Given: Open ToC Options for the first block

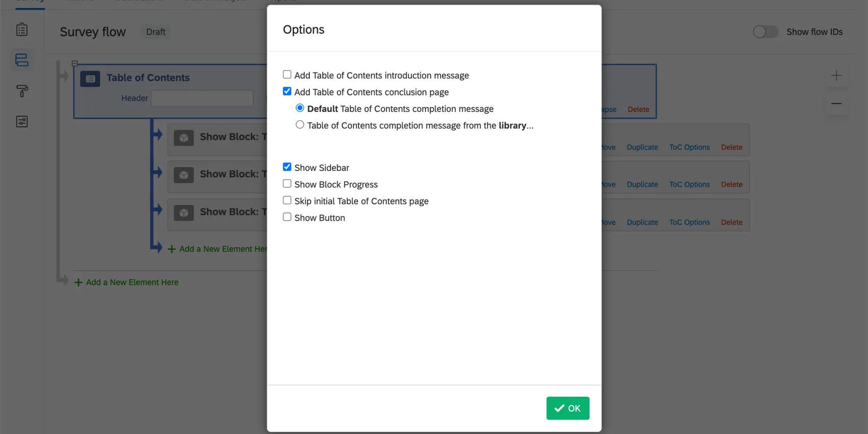Looking at the screenshot, I should point(689,147).
